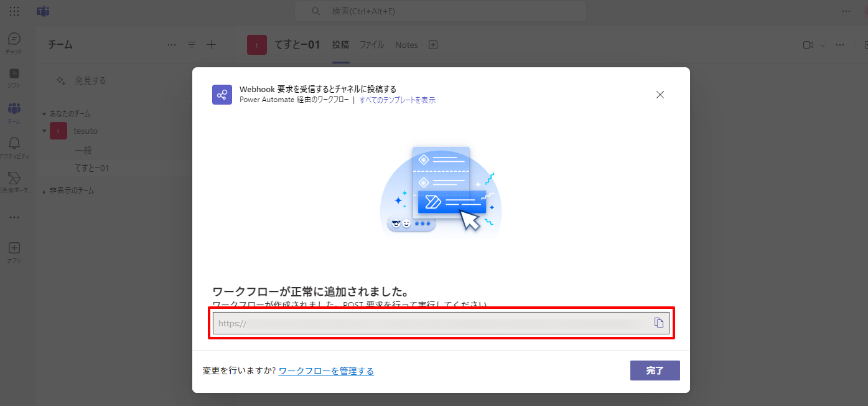Image resolution: width=868 pixels, height=406 pixels.
Task: Add a new tab with plus icon
Action: [434, 45]
